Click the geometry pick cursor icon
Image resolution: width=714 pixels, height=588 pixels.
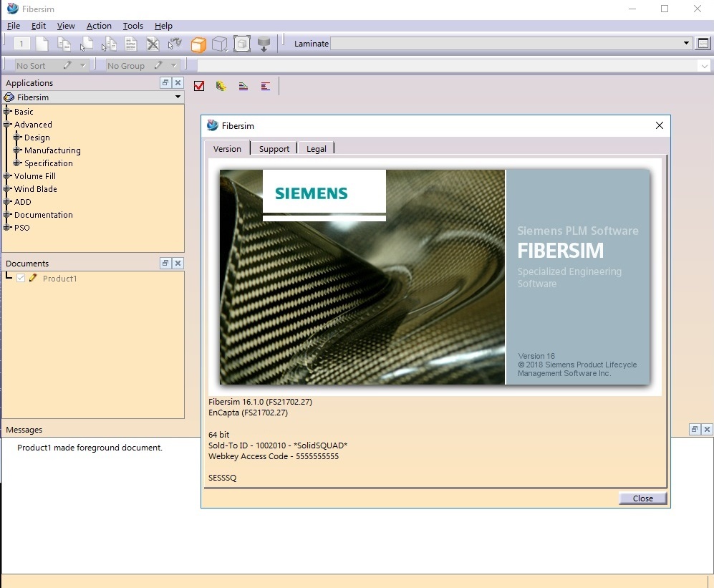click(x=175, y=44)
